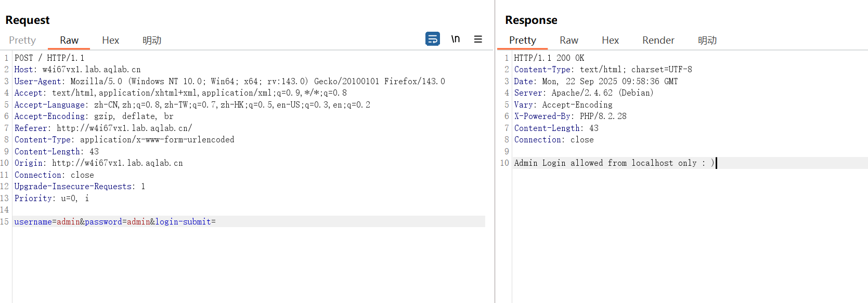This screenshot has height=303, width=868.
Task: Switch to the Response Render tab
Action: [x=658, y=40]
